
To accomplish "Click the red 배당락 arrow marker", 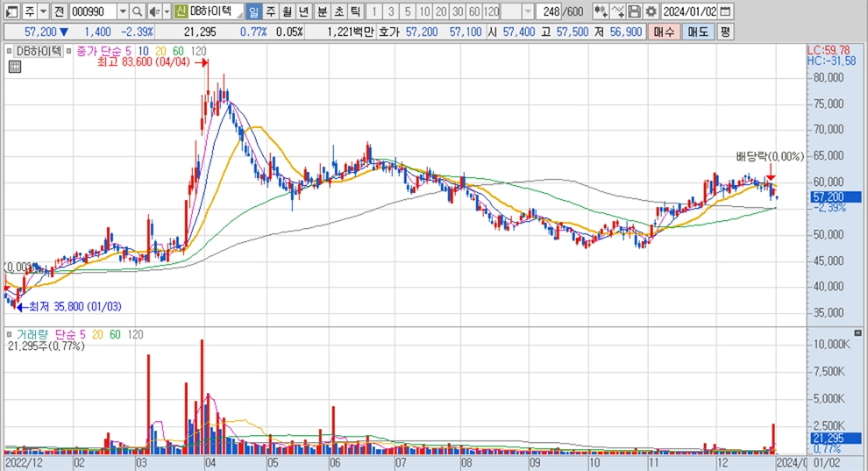I will (770, 172).
